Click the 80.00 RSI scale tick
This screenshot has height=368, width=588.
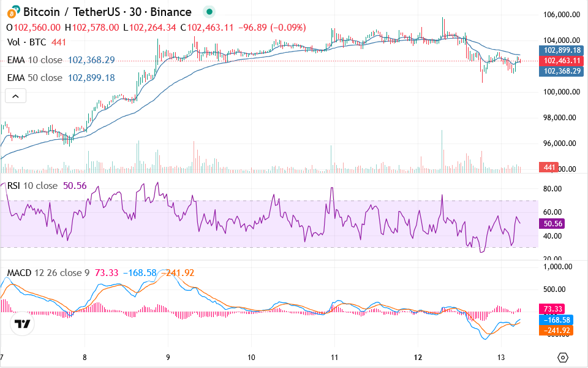click(552, 188)
